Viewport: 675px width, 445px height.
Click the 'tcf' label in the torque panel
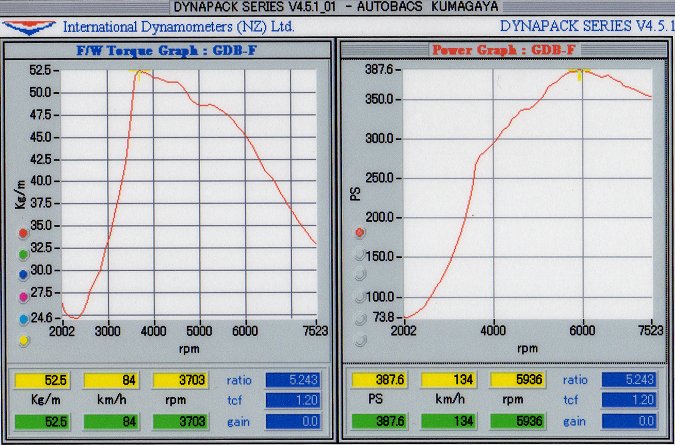(234, 401)
